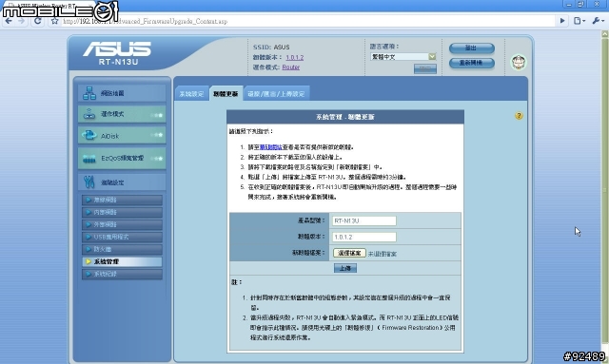Click the scrollbar up arrow
This screenshot has height=364, width=609.
[x=605, y=34]
